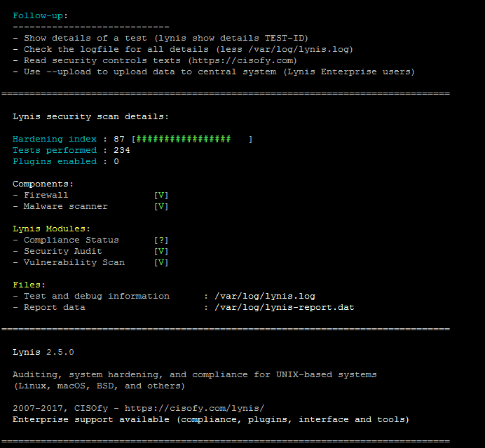Click the Hardening index label
The width and height of the screenshot is (485, 448).
pos(55,140)
